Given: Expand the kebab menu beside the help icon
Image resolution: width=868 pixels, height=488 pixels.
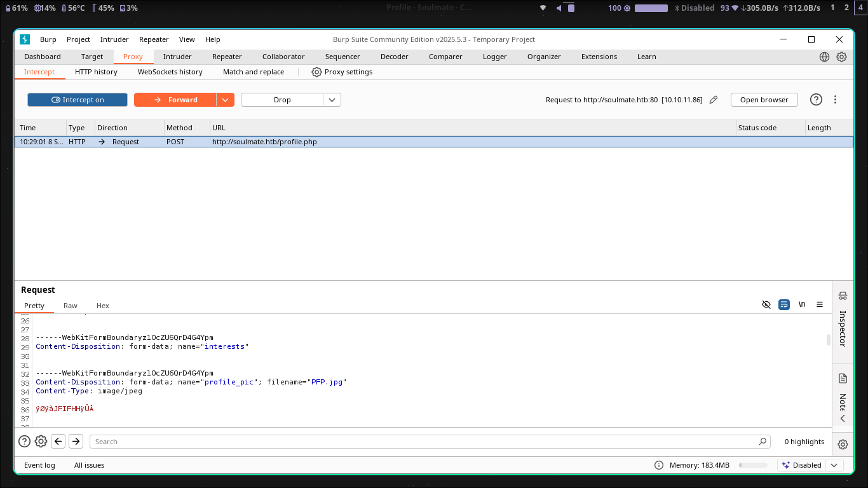Looking at the screenshot, I should tap(835, 100).
